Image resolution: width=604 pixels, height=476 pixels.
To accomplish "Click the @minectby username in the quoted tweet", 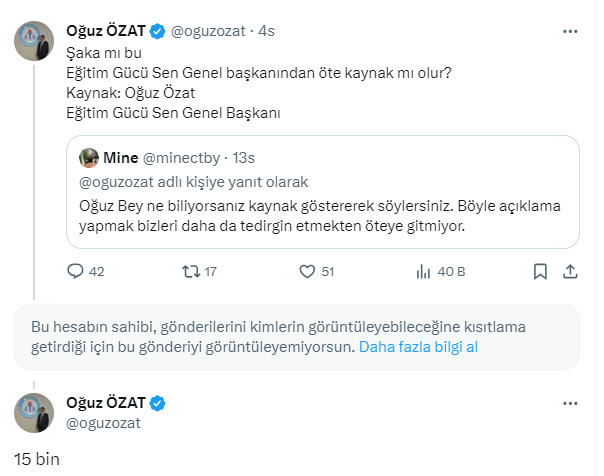I will [x=182, y=158].
